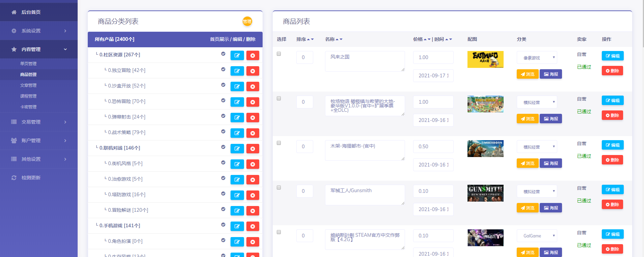Open 文章管理 submenu item
The height and width of the screenshot is (257, 644).
coord(28,85)
